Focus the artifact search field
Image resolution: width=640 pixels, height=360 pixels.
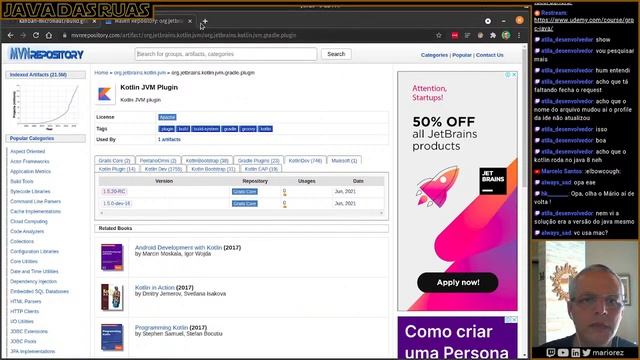tap(226, 54)
